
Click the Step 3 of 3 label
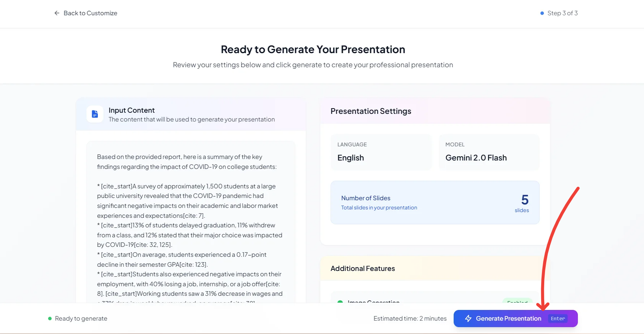562,13
